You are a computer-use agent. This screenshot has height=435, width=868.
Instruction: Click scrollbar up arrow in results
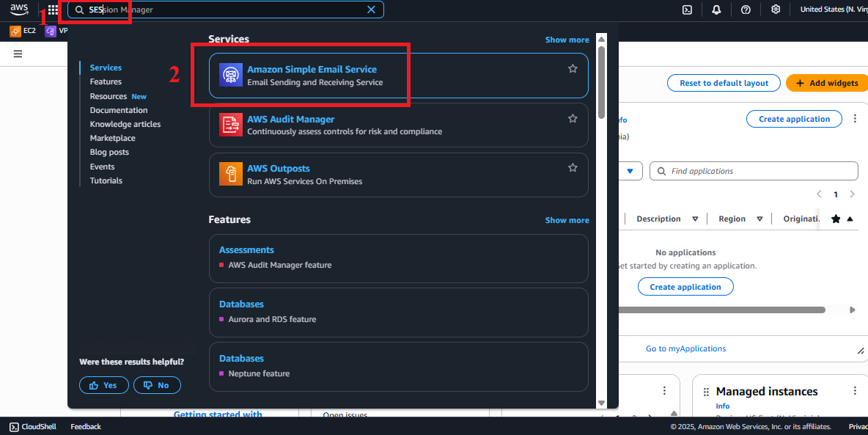click(601, 40)
